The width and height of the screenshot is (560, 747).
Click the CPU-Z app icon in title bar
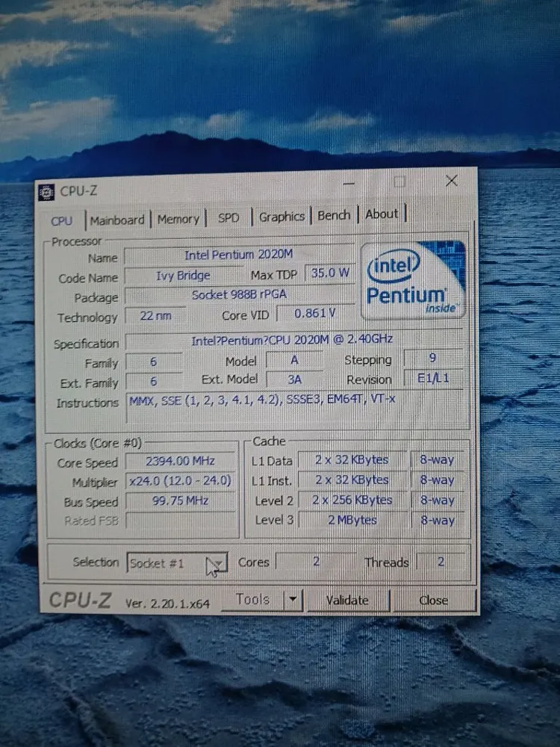[46, 193]
